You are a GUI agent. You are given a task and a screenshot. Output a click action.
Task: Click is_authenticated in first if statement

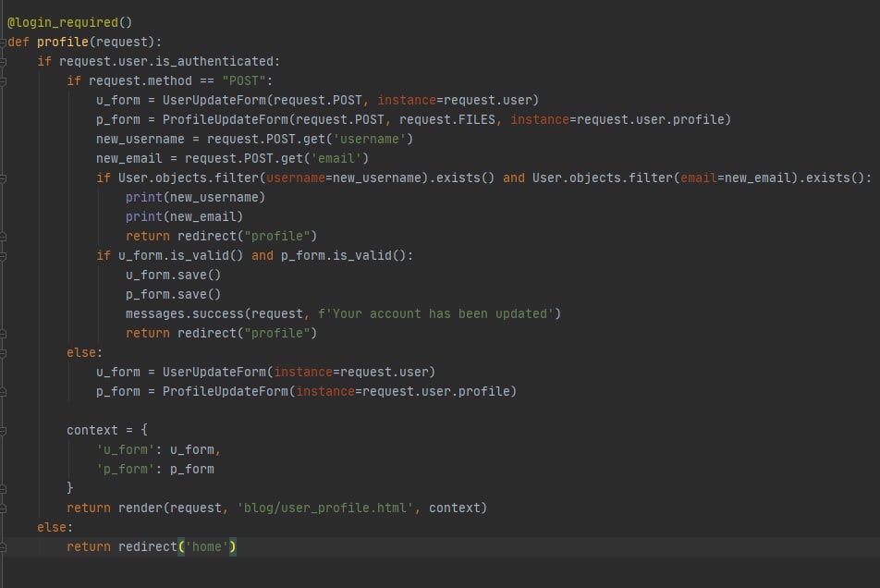tap(214, 61)
